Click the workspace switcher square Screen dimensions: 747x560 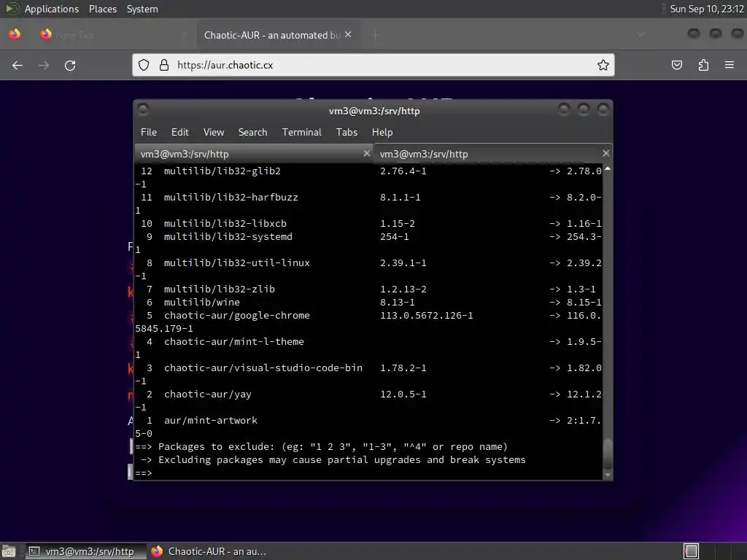point(692,551)
